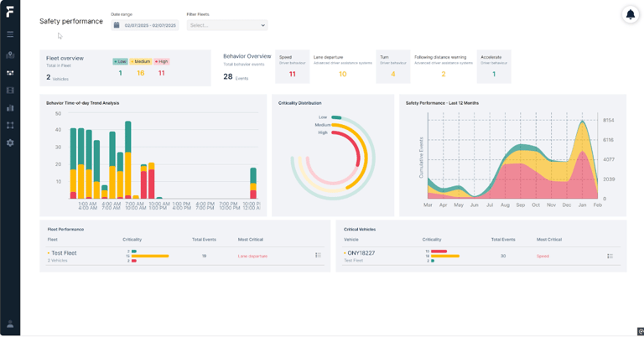The image size is (644, 337).
Task: Click total events value 19 for Test Fleet
Action: click(x=204, y=257)
